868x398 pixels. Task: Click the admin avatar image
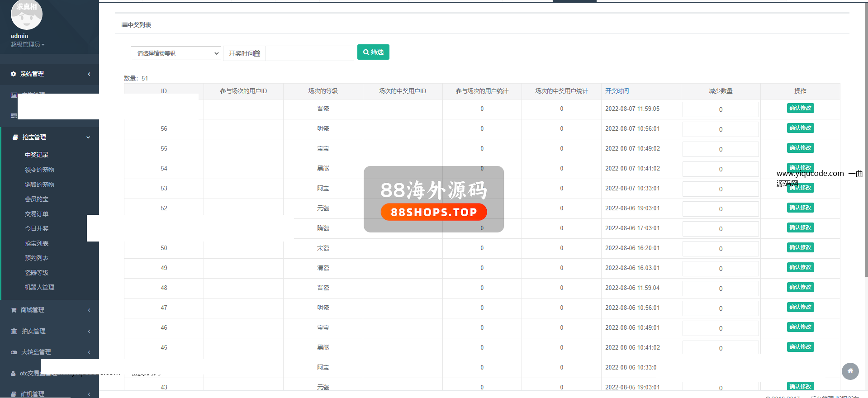click(x=26, y=14)
